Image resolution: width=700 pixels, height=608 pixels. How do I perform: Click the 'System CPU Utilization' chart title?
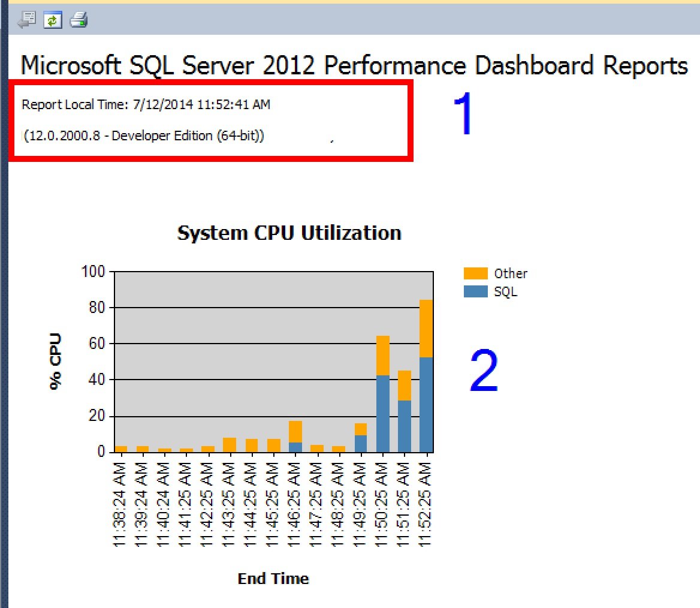pos(289,233)
